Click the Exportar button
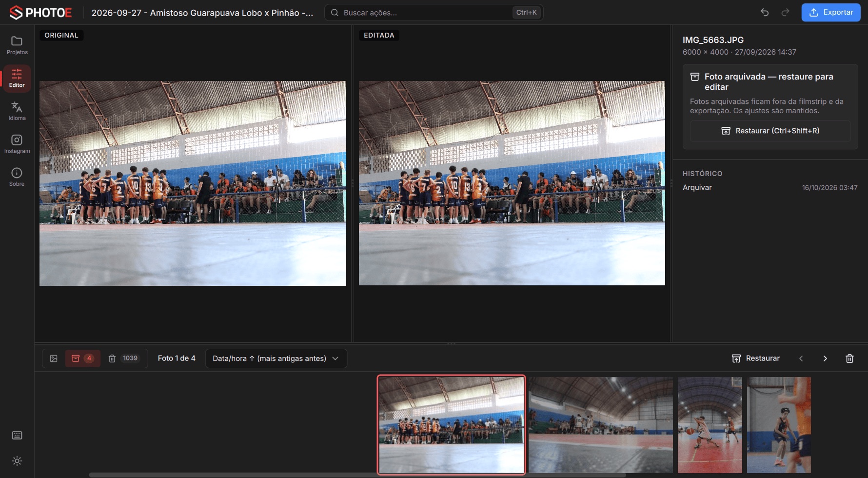This screenshot has width=868, height=478. coord(831,13)
